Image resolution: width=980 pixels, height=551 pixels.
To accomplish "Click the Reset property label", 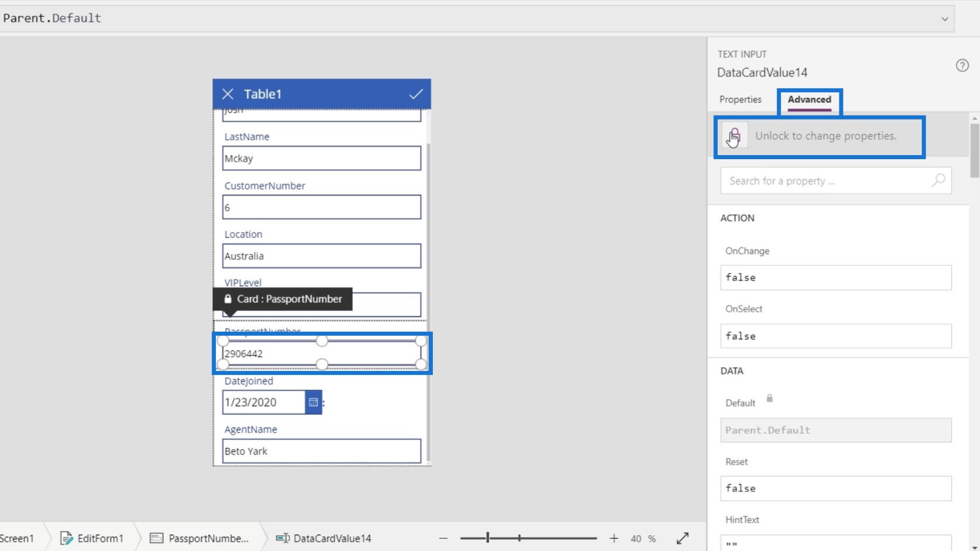I will coord(736,462).
